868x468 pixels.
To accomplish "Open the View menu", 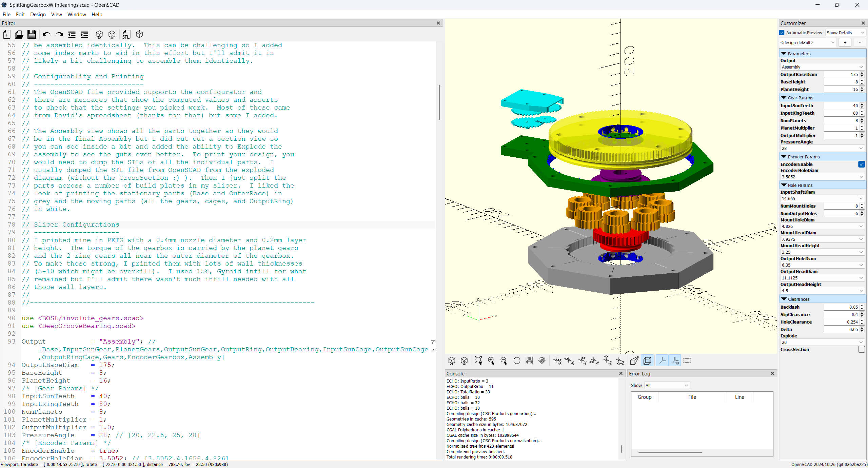I will pyautogui.click(x=56, y=14).
